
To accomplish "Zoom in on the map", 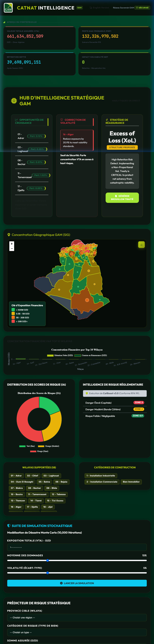I will pyautogui.click(x=12, y=243).
